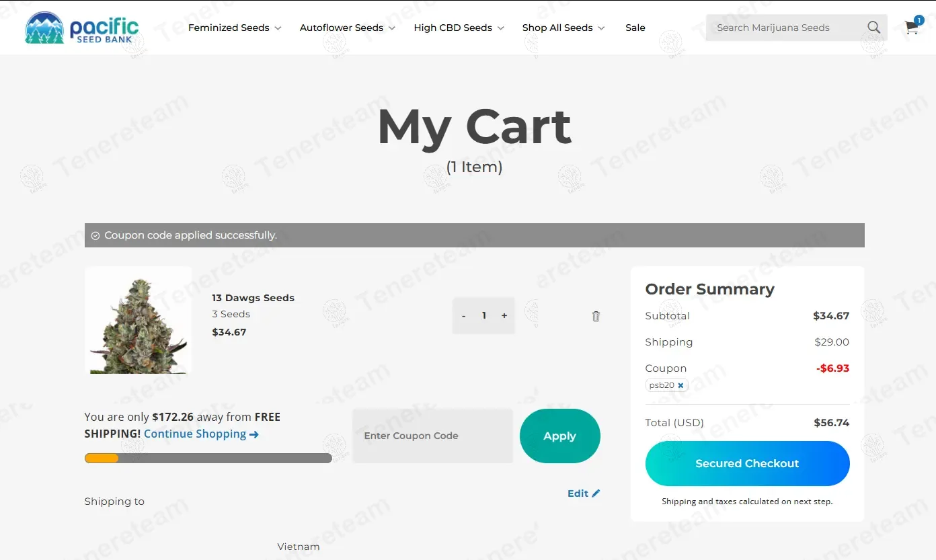Click the shipping cost $29.00
The width and height of the screenshot is (936, 560).
tap(832, 342)
